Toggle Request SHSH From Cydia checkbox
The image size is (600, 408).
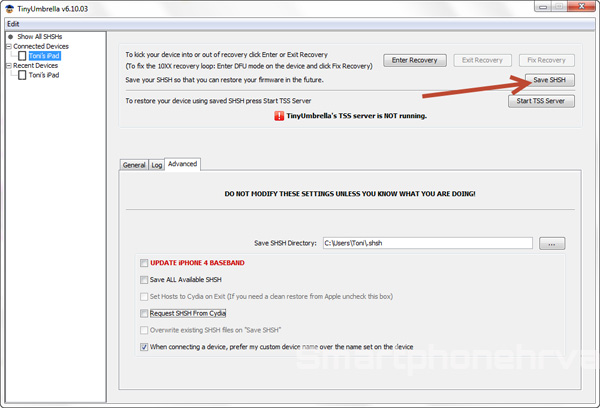coord(144,313)
